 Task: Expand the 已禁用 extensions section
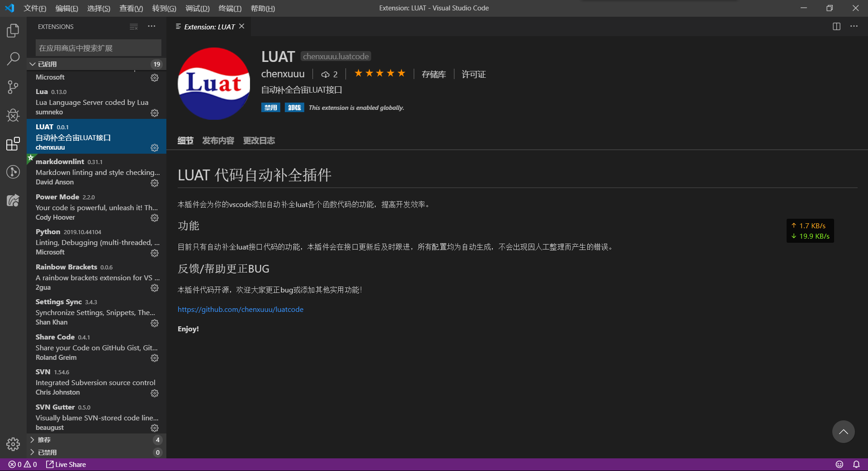point(96,452)
